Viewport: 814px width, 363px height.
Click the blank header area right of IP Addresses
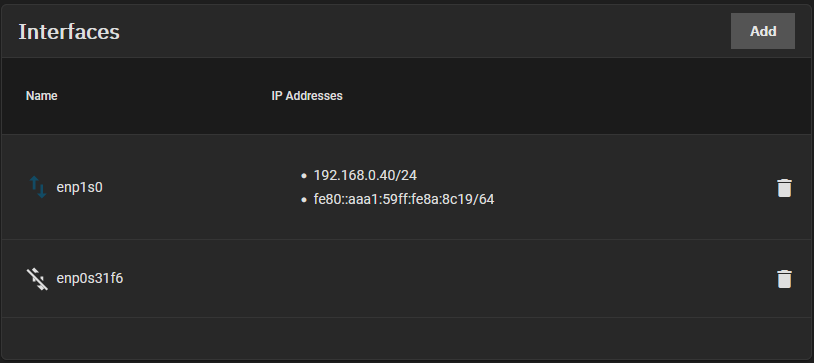[x=571, y=96]
